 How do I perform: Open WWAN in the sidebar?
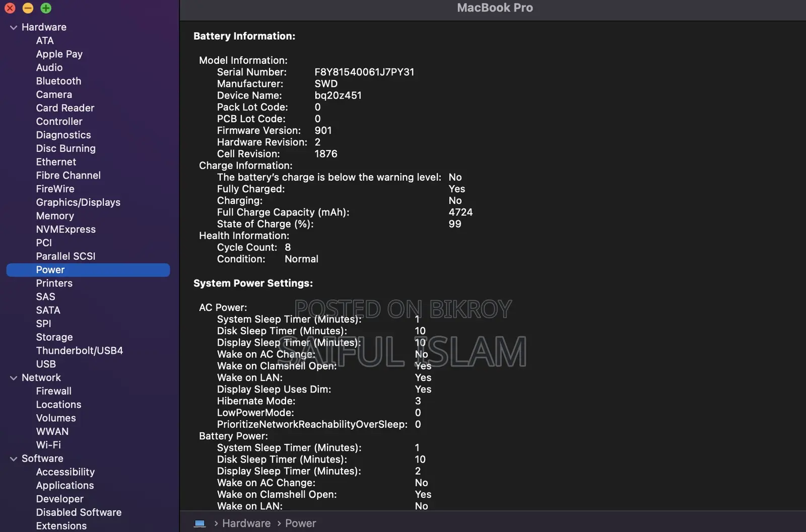52,432
